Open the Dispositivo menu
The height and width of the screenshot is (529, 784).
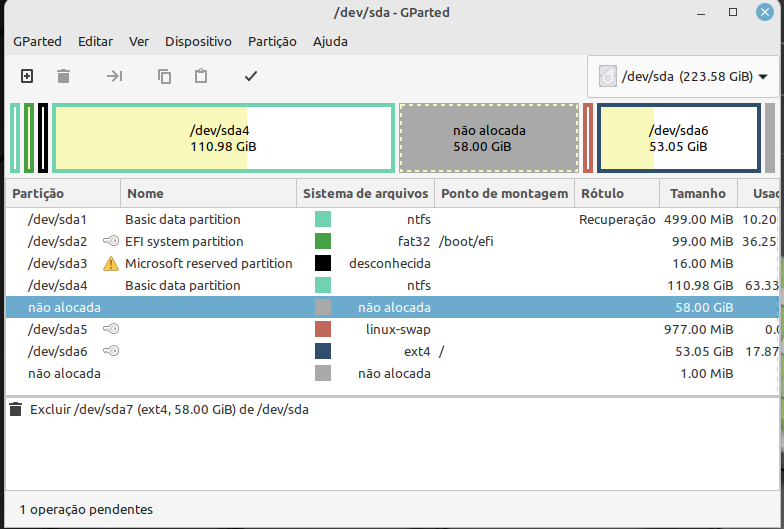(198, 42)
